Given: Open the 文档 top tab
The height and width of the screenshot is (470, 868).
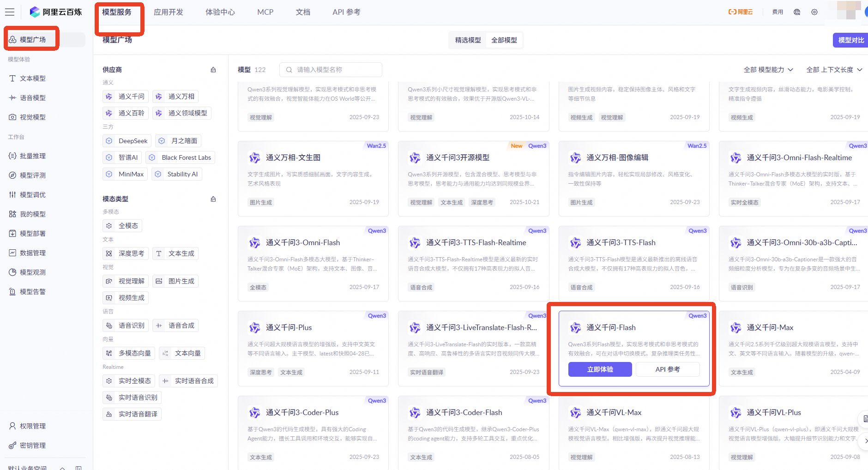Looking at the screenshot, I should (303, 12).
